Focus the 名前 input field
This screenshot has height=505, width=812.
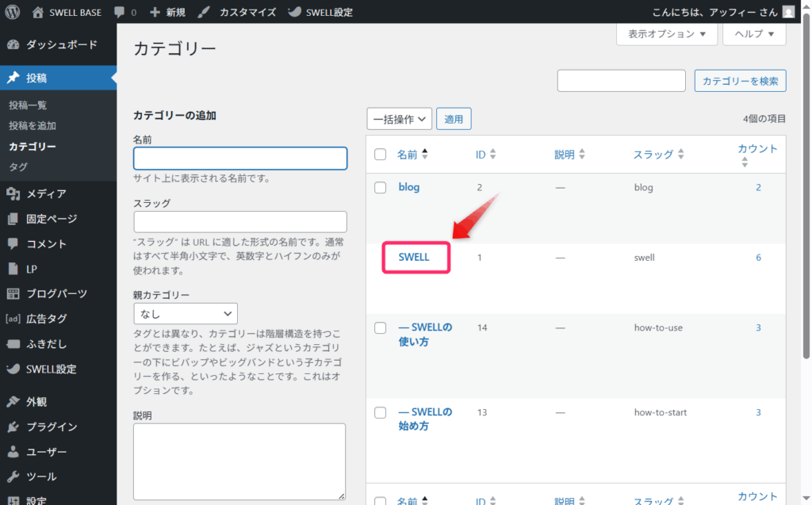click(240, 159)
